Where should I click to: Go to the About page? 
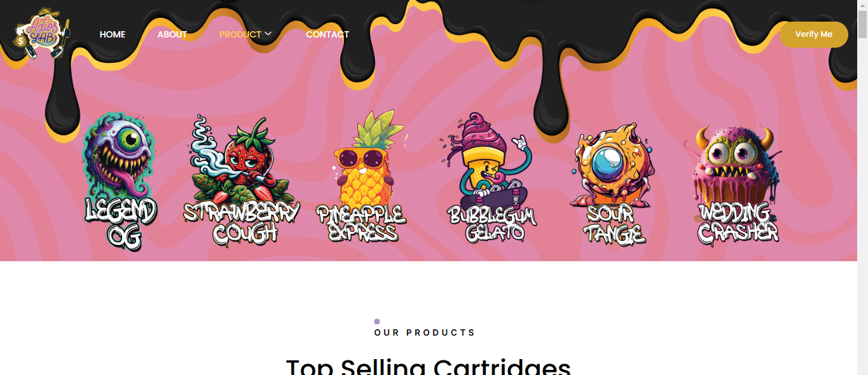point(172,34)
